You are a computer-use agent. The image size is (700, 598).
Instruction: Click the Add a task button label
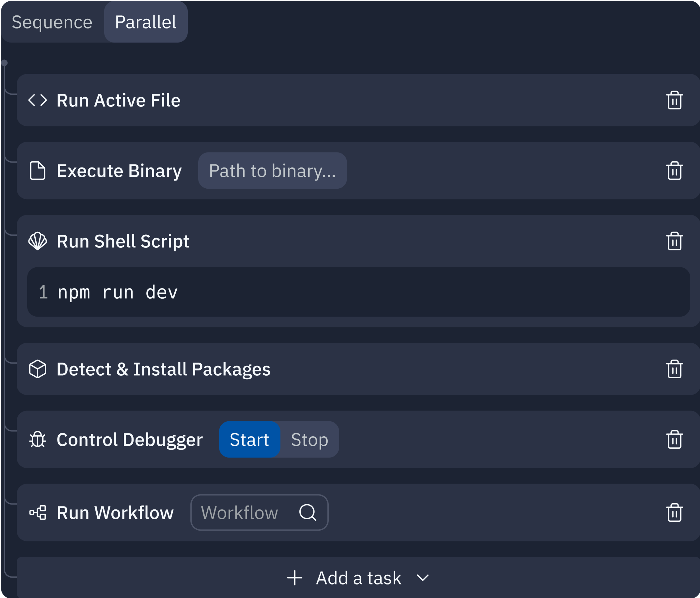pos(358,578)
